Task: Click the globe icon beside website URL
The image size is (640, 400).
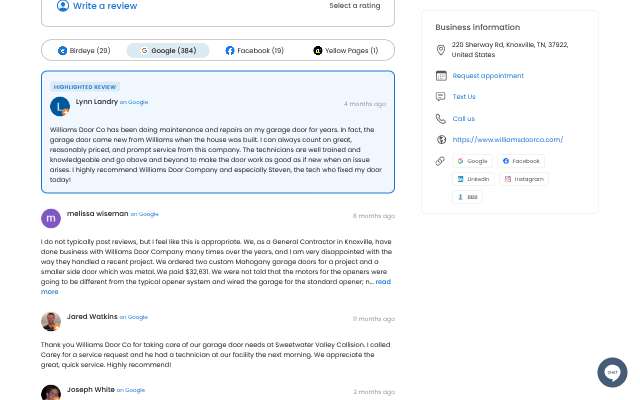Action: pyautogui.click(x=441, y=140)
